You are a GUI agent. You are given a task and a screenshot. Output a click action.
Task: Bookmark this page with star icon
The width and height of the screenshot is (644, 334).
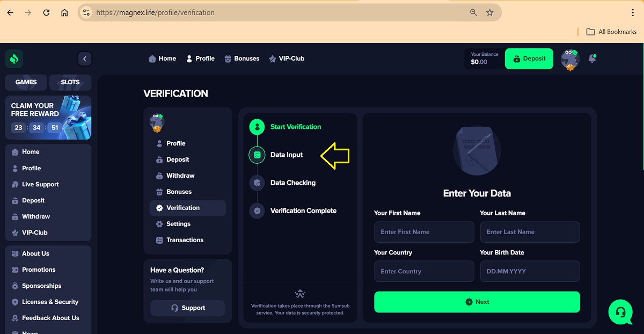pos(489,12)
